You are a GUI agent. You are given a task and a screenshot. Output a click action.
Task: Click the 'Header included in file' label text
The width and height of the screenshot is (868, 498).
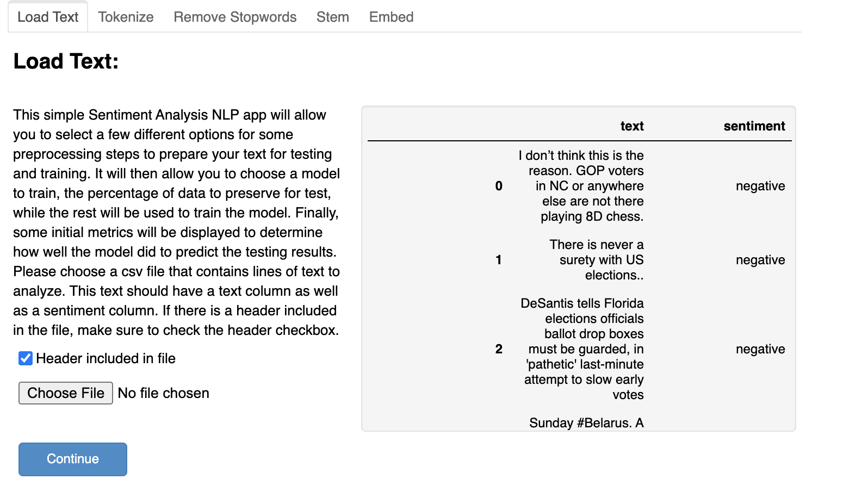(106, 358)
